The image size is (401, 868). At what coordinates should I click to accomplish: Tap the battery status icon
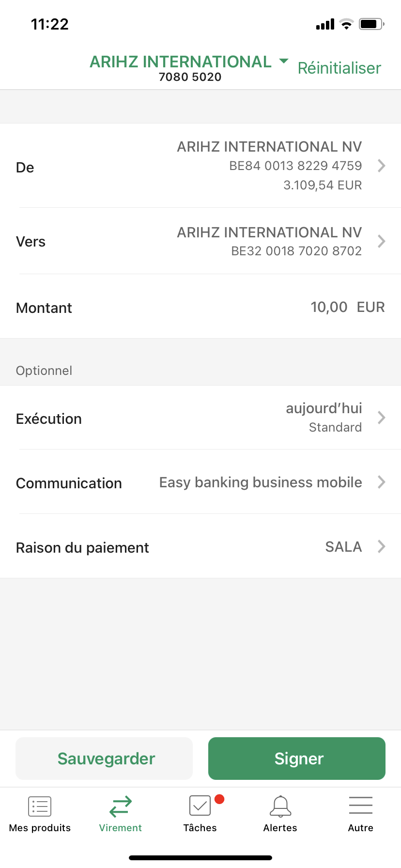(x=371, y=24)
